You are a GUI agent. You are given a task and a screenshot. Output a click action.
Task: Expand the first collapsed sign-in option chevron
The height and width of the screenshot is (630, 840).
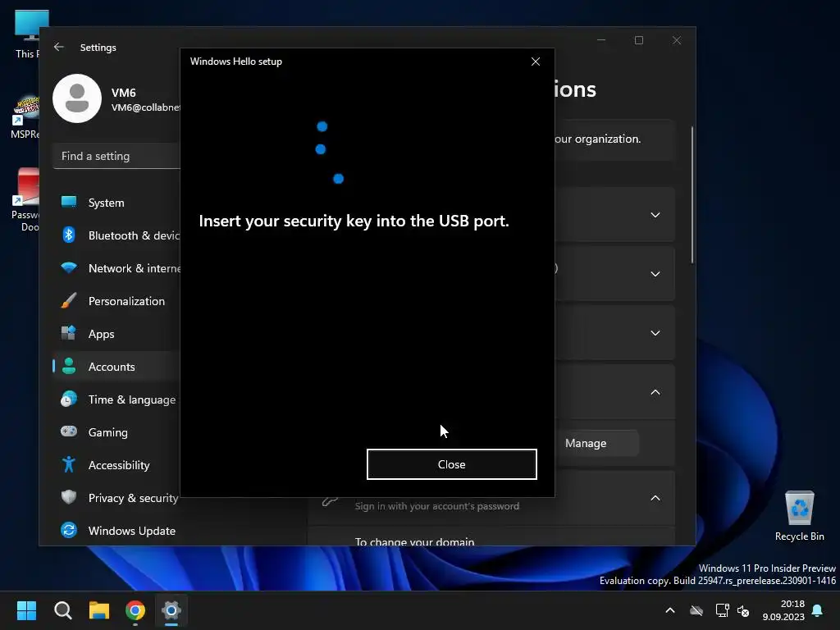point(655,215)
